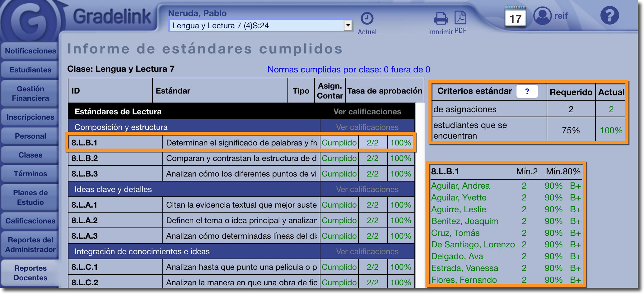
Task: Click the Imprimir printer icon
Action: (x=441, y=19)
